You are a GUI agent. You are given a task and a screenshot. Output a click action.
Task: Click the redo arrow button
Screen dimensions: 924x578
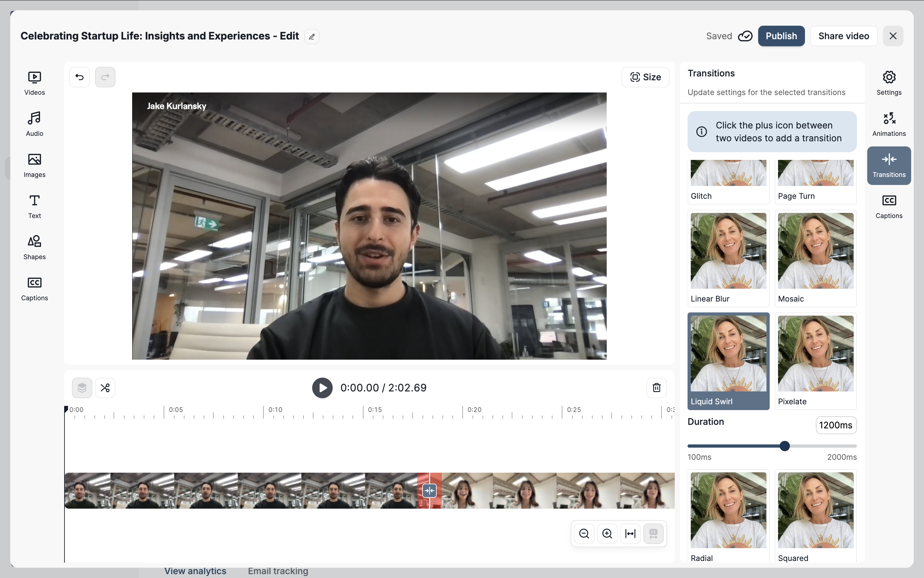[x=105, y=77]
